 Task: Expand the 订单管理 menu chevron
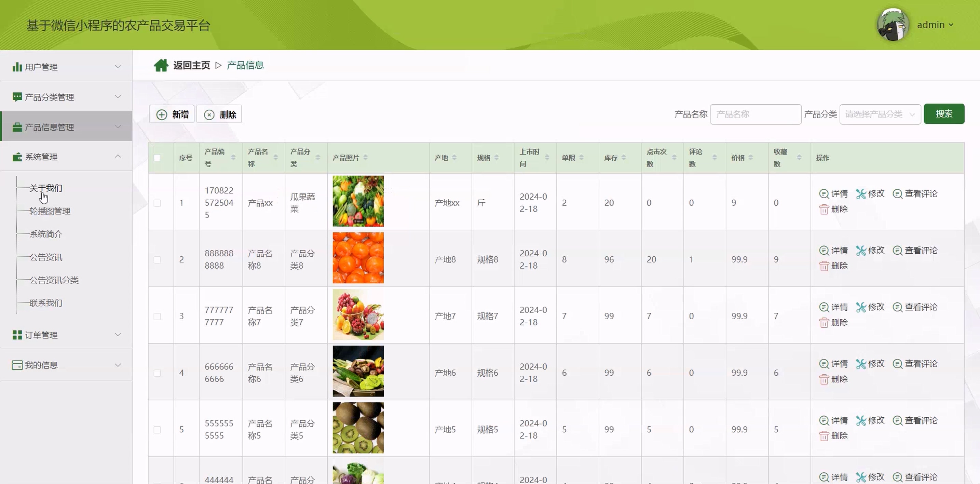coord(118,335)
